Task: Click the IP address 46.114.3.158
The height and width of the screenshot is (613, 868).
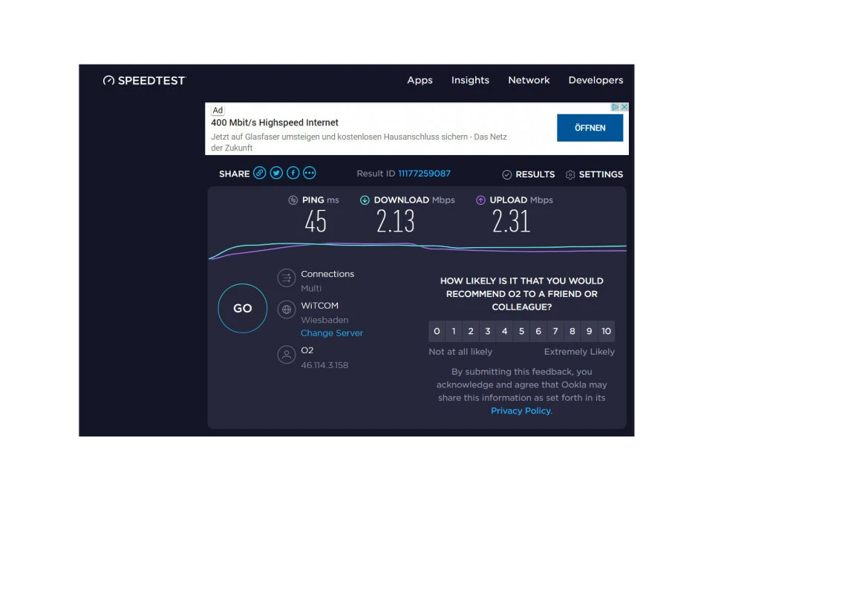Action: pyautogui.click(x=324, y=365)
